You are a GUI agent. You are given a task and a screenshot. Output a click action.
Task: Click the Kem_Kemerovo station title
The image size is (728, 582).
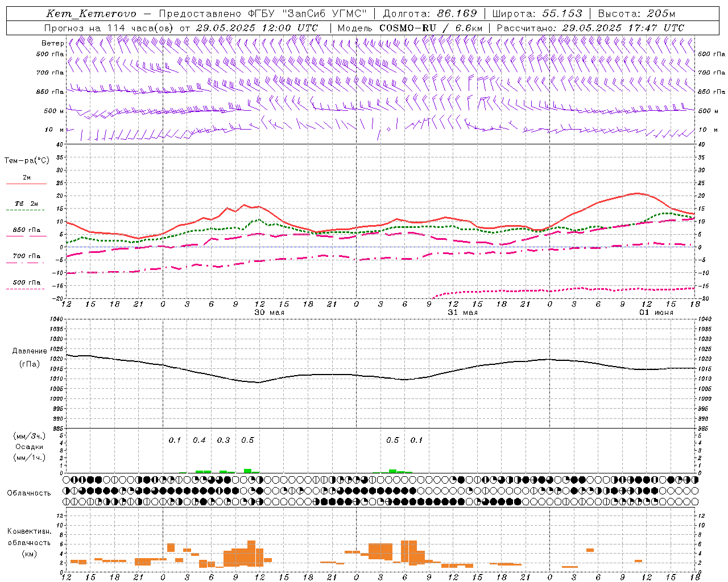pyautogui.click(x=91, y=14)
